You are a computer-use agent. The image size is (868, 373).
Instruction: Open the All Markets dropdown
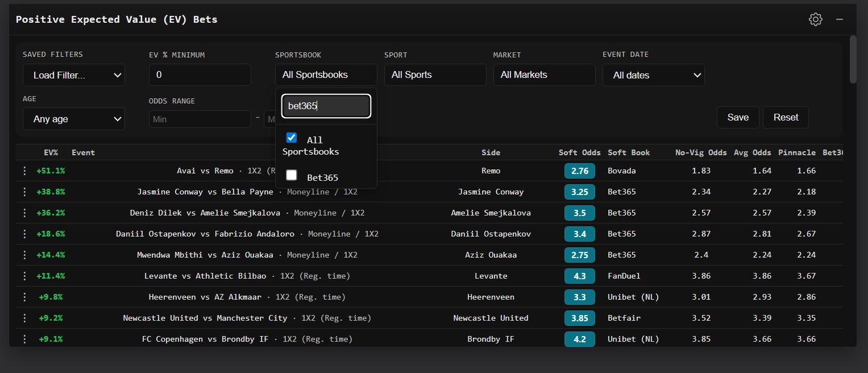[543, 74]
